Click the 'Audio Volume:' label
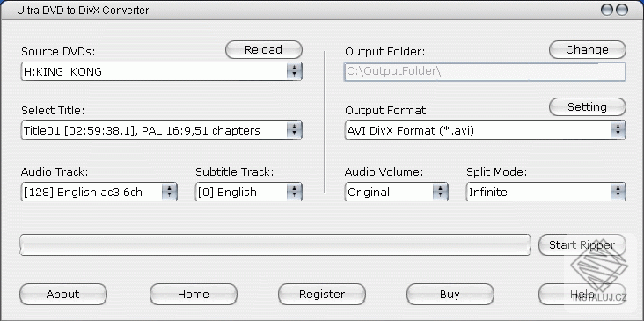Image resolution: width=644 pixels, height=321 pixels. pos(384,172)
